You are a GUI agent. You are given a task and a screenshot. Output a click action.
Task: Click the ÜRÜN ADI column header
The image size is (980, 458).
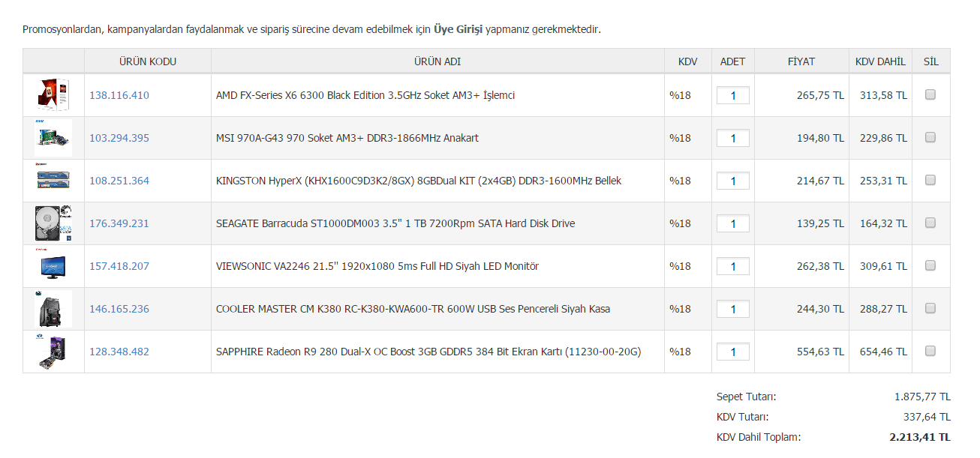[437, 61]
